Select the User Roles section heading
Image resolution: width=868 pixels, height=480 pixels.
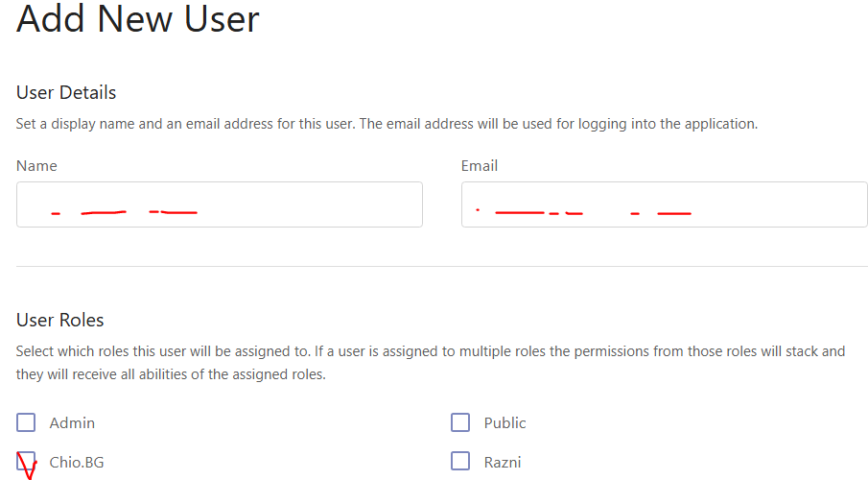point(59,320)
